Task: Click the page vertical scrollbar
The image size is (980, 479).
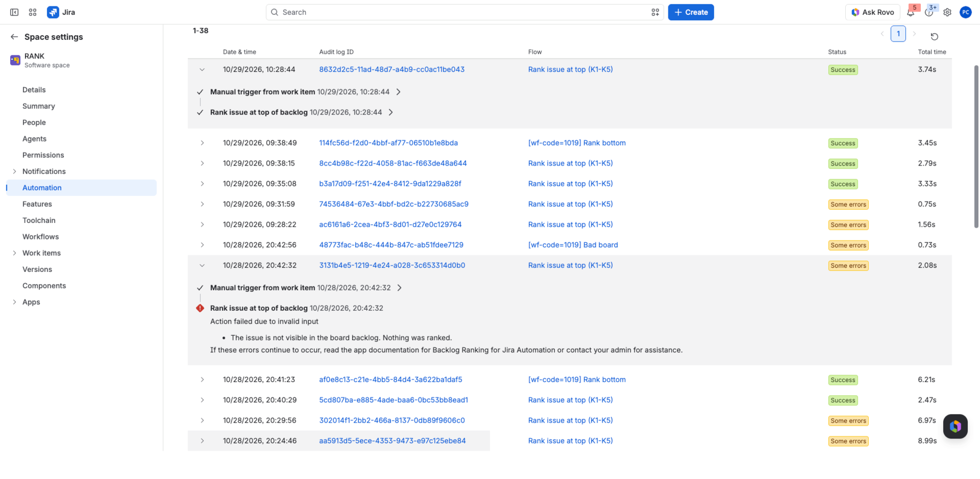Action: point(976,146)
